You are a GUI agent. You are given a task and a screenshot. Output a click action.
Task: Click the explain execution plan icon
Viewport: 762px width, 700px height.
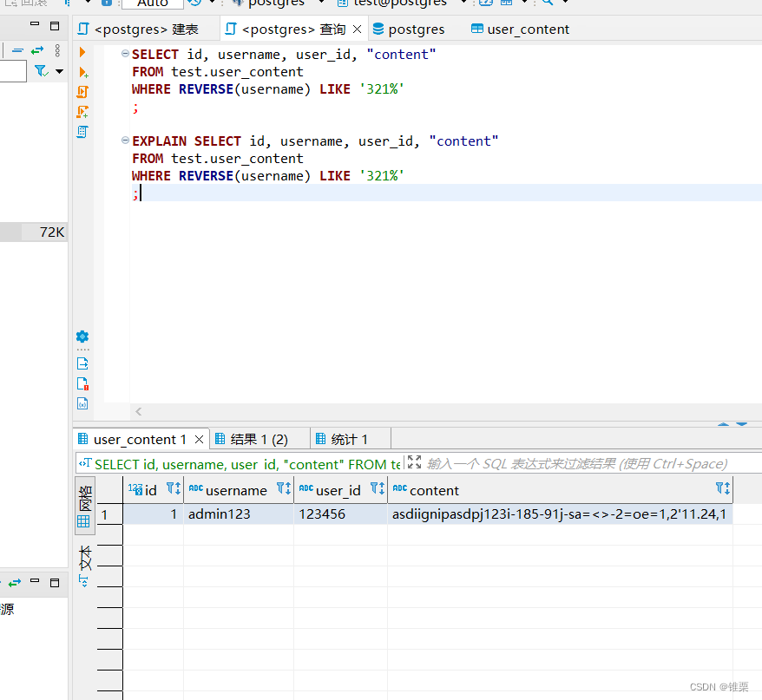pyautogui.click(x=82, y=132)
